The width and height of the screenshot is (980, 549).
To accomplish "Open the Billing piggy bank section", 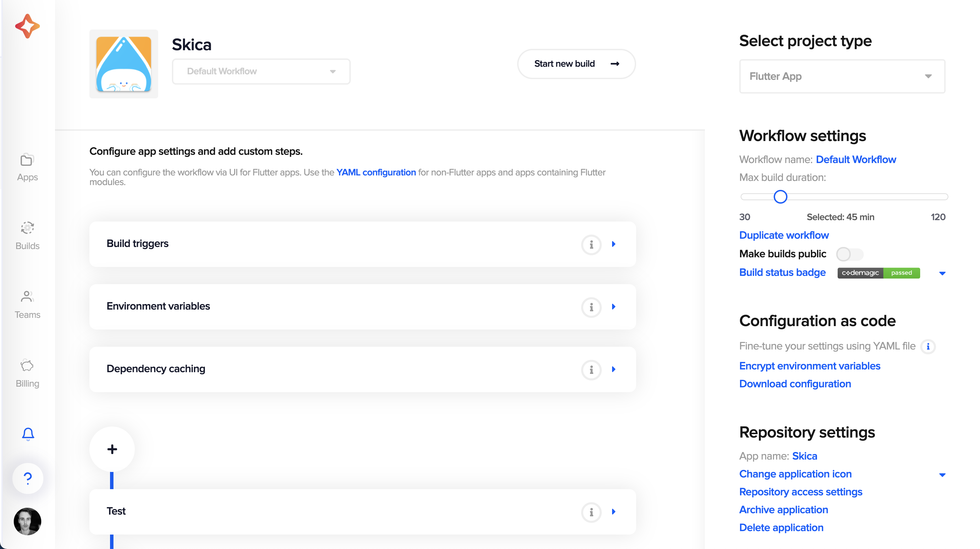I will tap(28, 374).
